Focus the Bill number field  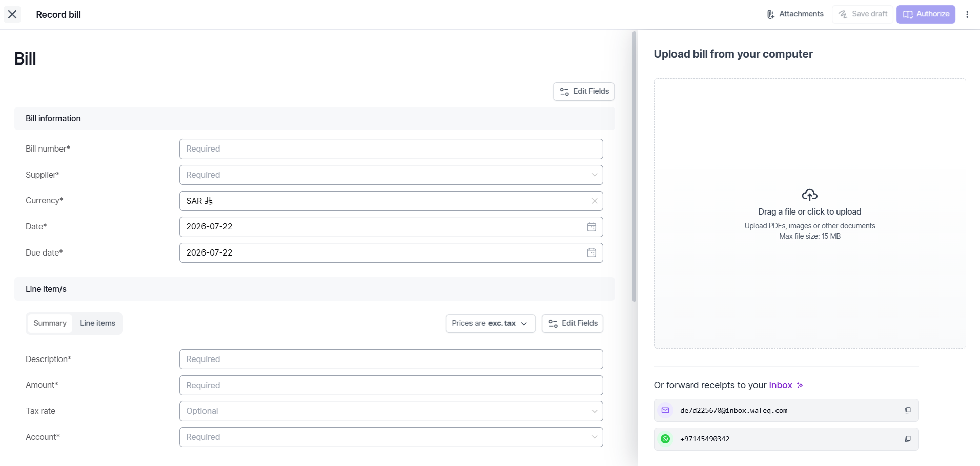pyautogui.click(x=391, y=149)
